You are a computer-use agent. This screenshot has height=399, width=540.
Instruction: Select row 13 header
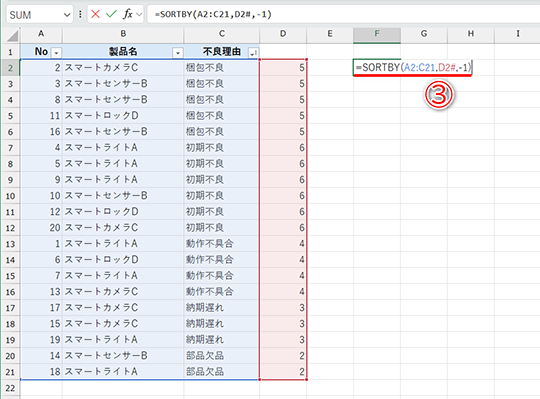[10, 244]
